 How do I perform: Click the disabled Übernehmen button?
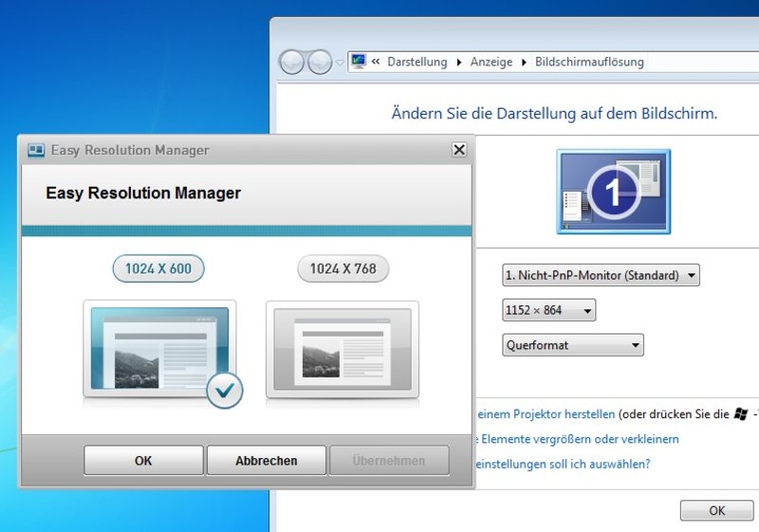[x=389, y=461]
